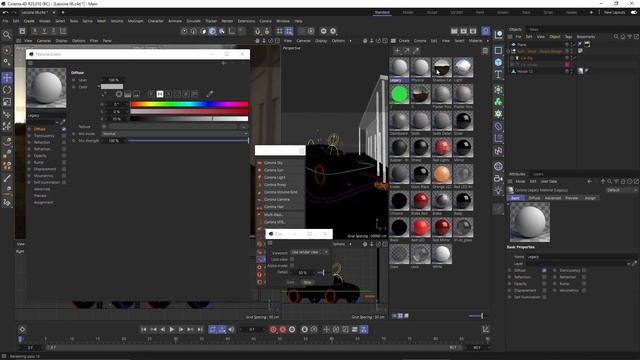Switch to the Diffuse tab in Attributes
The height and width of the screenshot is (360, 640).
pos(534,198)
